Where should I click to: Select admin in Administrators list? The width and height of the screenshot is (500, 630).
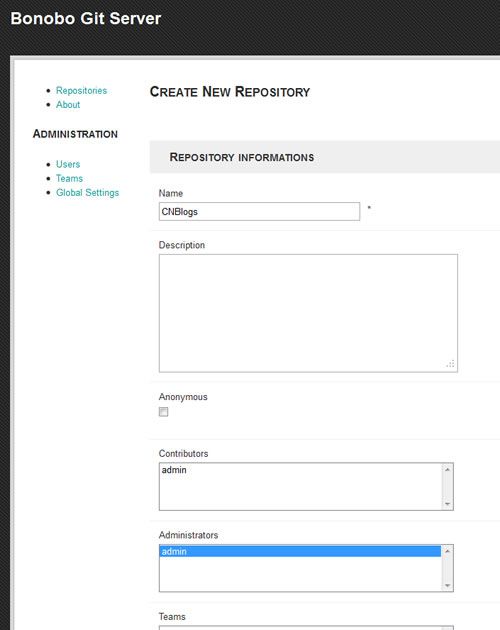(x=301, y=551)
